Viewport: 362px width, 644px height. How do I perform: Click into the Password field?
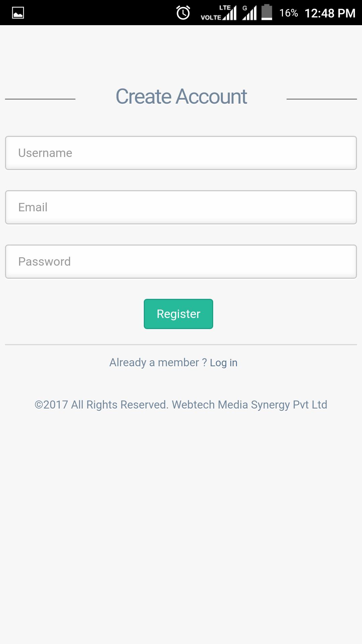(x=181, y=262)
